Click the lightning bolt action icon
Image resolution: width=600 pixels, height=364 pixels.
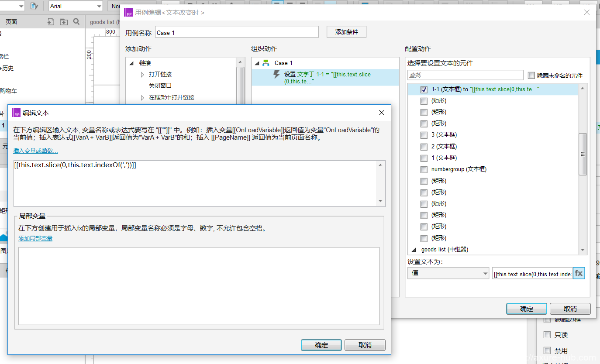[276, 75]
